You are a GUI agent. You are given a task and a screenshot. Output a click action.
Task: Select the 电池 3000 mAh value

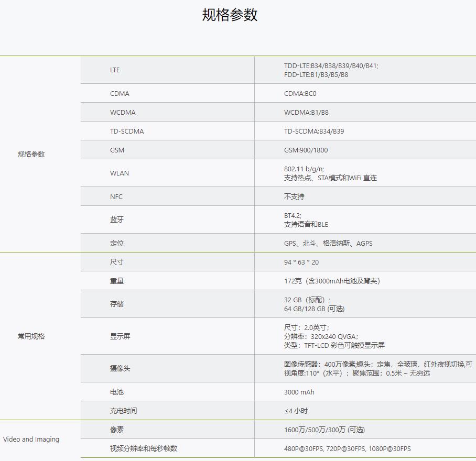(299, 392)
